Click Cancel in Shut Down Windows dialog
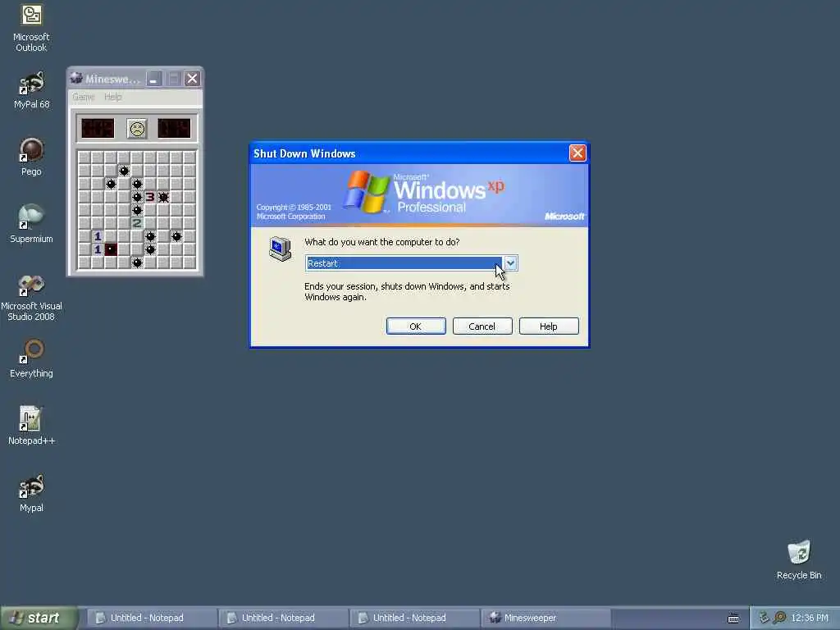Image resolution: width=840 pixels, height=630 pixels. tap(482, 326)
